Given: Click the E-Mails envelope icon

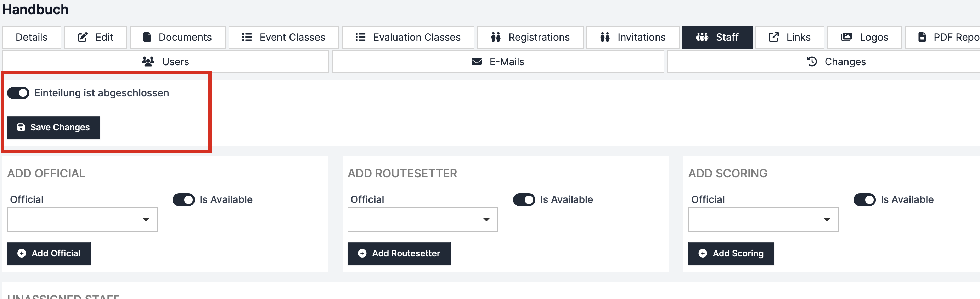Looking at the screenshot, I should pyautogui.click(x=477, y=62).
